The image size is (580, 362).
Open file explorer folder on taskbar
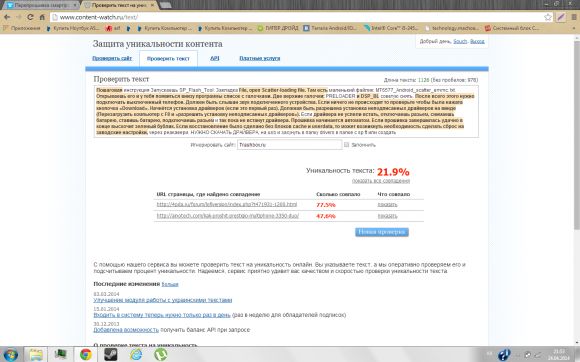[36, 354]
